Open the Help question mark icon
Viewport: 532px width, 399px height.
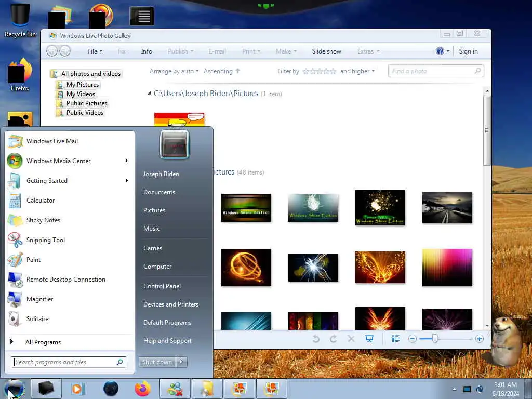pos(440,51)
